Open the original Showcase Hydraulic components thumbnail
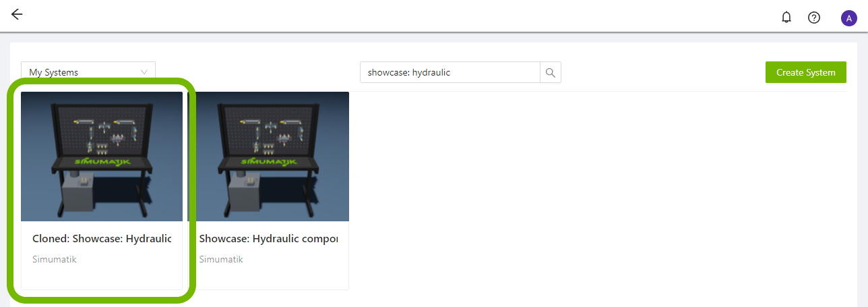The width and height of the screenshot is (868, 307). (x=268, y=156)
